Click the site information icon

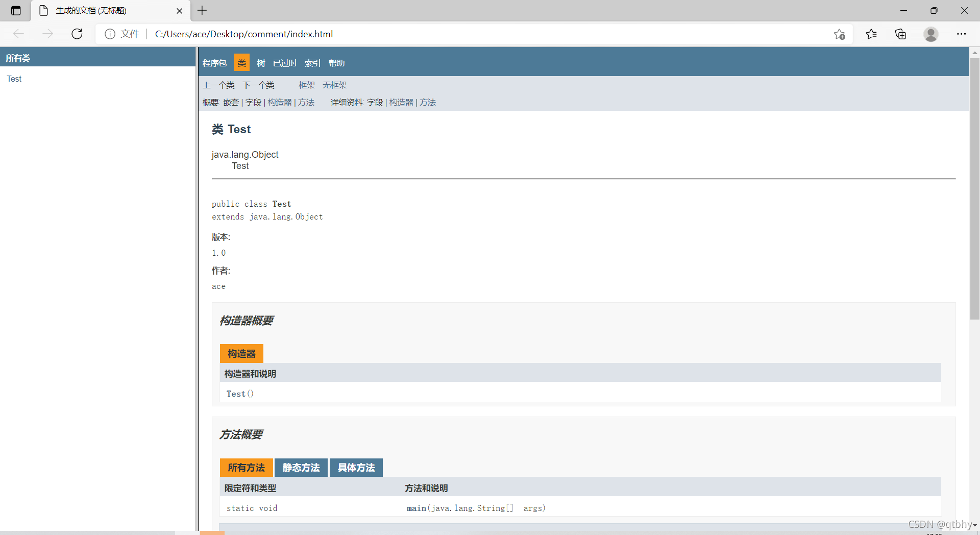point(110,34)
